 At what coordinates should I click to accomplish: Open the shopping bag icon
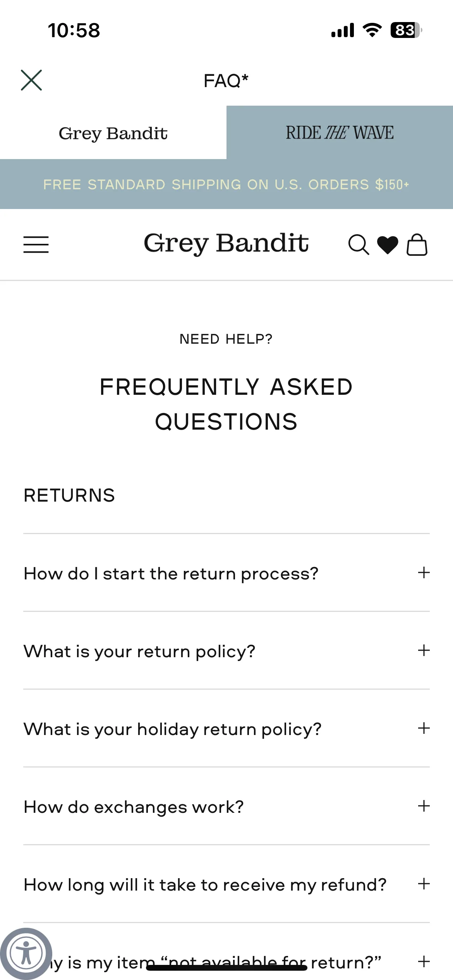417,245
